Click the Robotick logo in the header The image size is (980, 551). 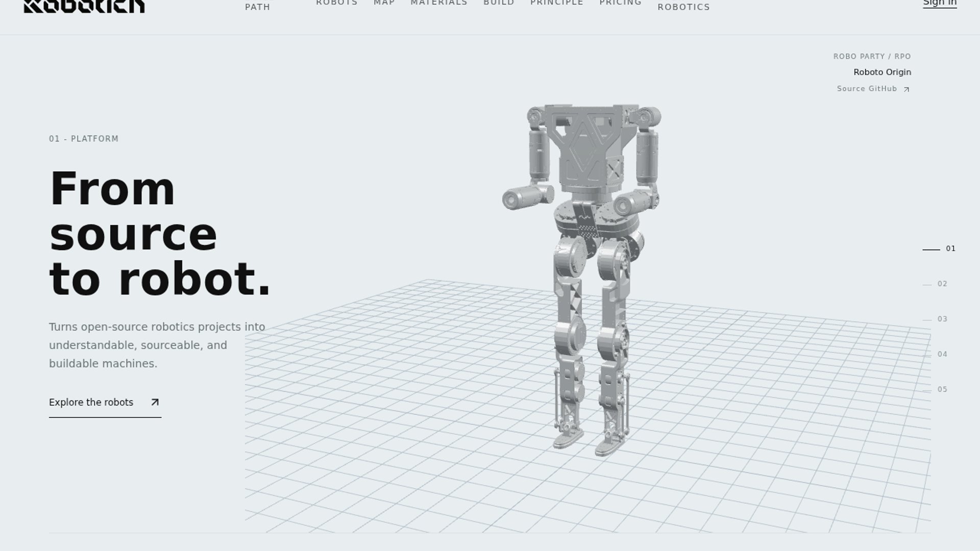84,6
